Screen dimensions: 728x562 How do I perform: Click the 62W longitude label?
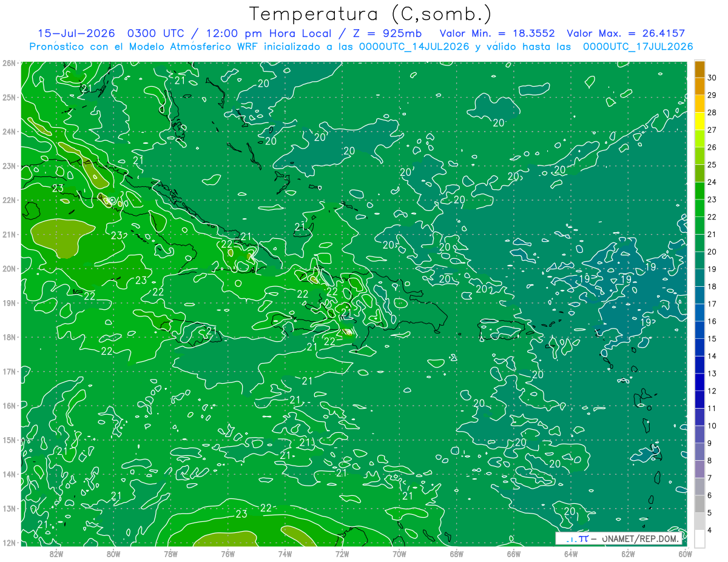(x=627, y=554)
